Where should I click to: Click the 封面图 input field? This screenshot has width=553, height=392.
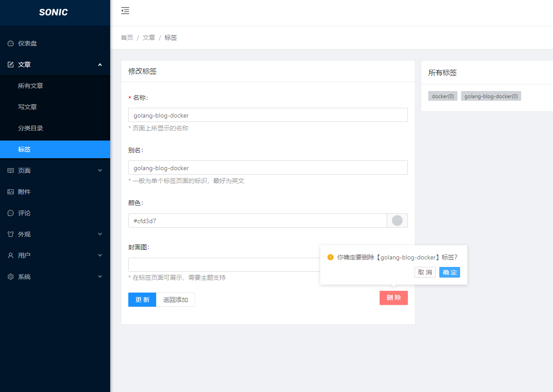(x=224, y=265)
